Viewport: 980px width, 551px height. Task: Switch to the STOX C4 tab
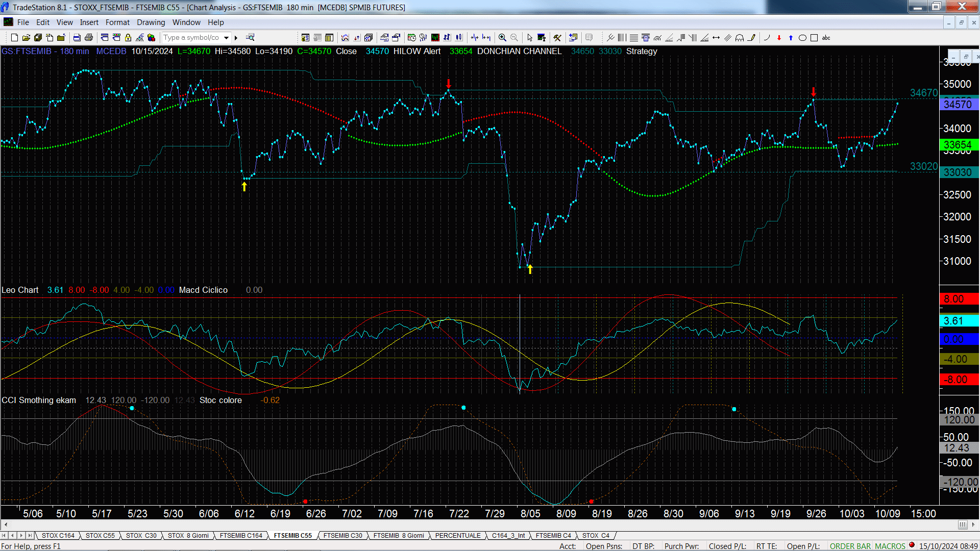coord(596,535)
